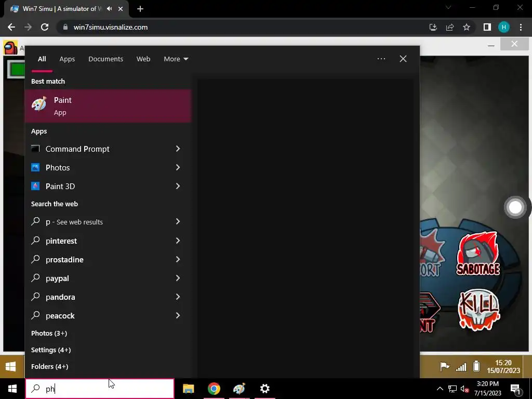Open Paint from the taskbar
This screenshot has width=532, height=399.
[239, 389]
